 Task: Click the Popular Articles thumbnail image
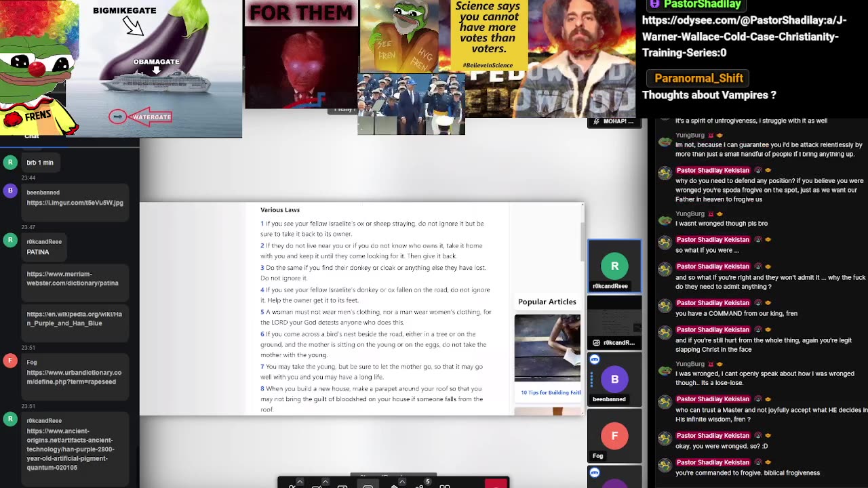[547, 348]
